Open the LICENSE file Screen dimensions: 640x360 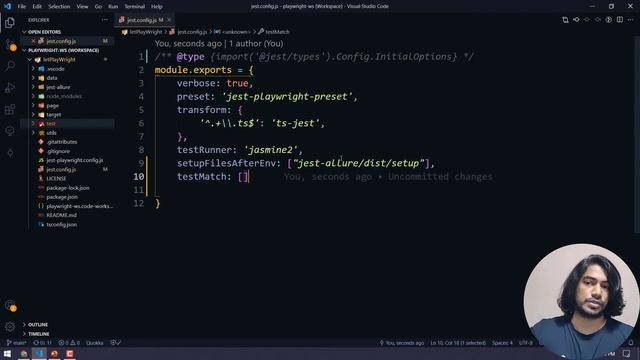click(x=56, y=179)
